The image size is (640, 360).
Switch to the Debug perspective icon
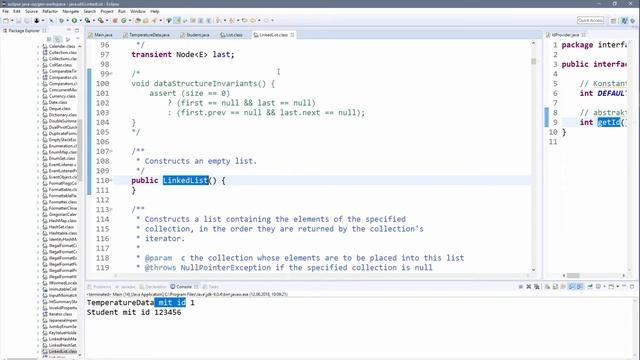(x=633, y=20)
